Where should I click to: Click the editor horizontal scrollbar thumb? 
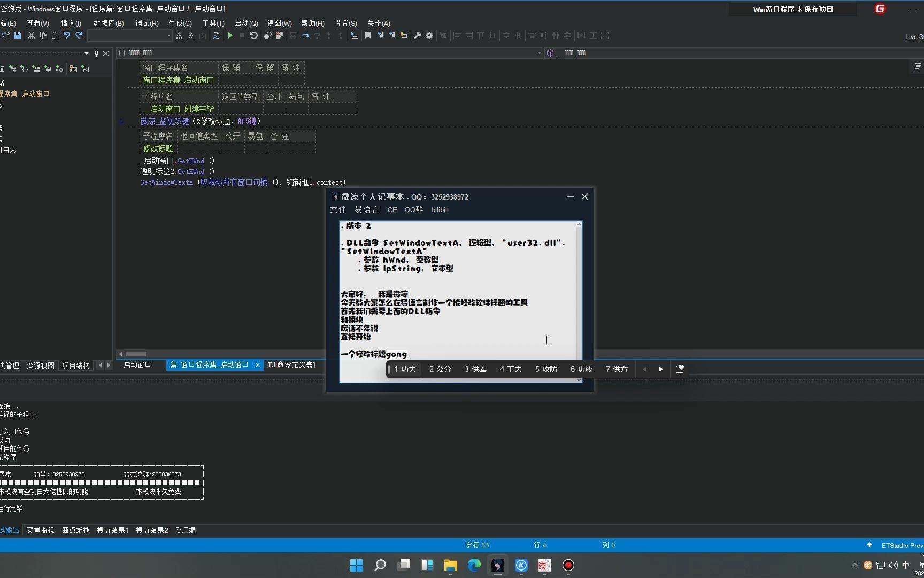tap(136, 354)
